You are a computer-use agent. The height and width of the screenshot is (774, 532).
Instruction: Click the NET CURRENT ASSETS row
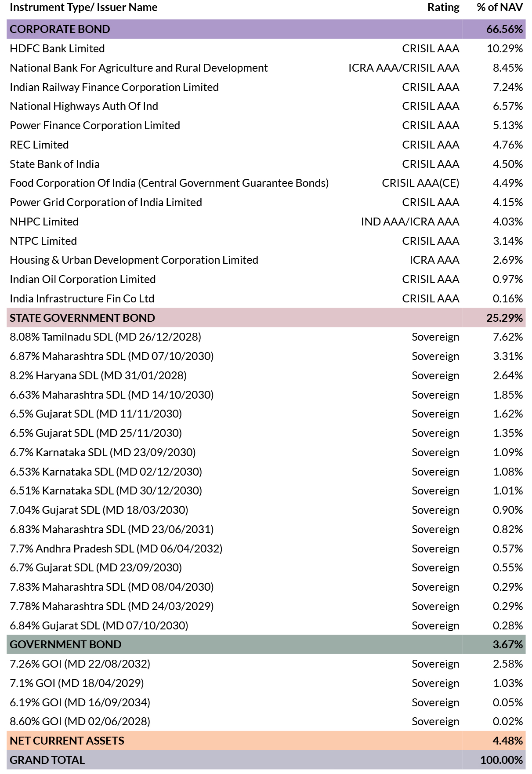click(x=266, y=741)
